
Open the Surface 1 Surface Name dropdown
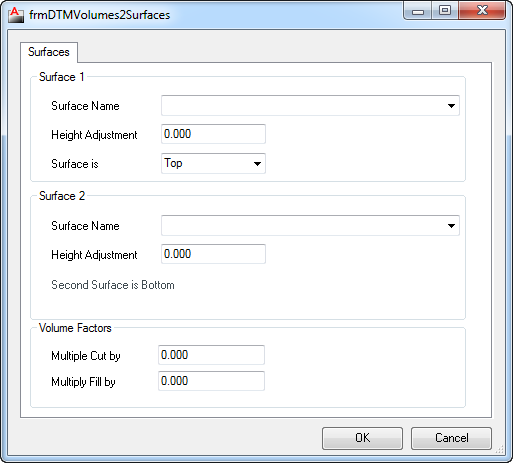(310, 106)
